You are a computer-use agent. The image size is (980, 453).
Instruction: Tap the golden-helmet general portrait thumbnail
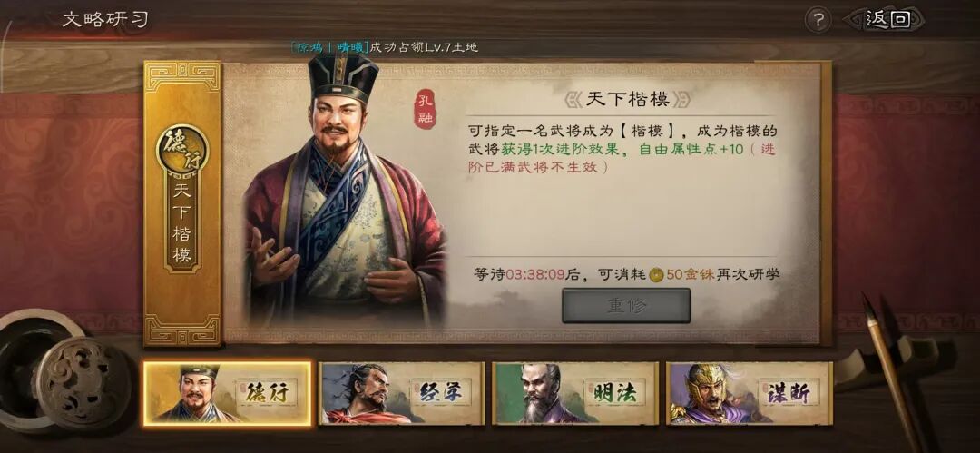pos(711,394)
